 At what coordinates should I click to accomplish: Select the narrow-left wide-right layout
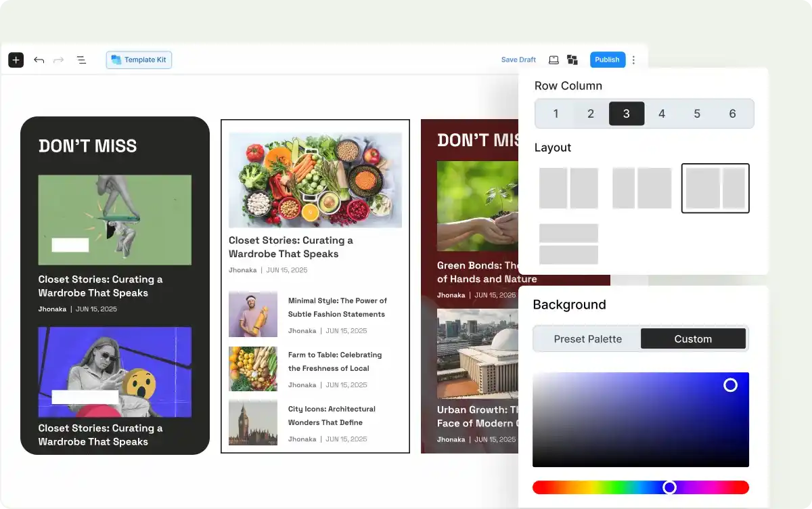click(x=641, y=188)
